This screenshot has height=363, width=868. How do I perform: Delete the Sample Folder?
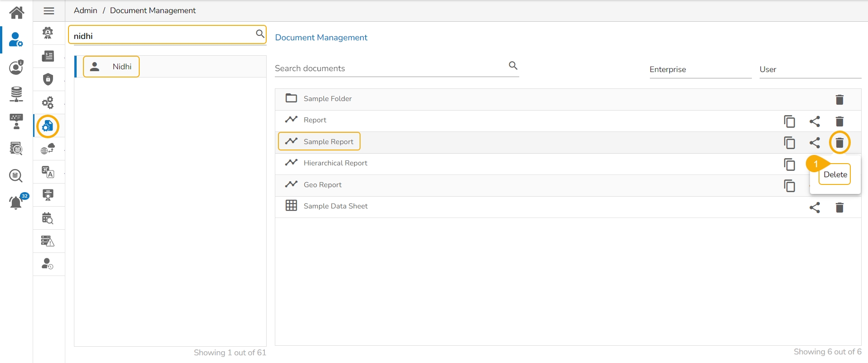tap(839, 100)
